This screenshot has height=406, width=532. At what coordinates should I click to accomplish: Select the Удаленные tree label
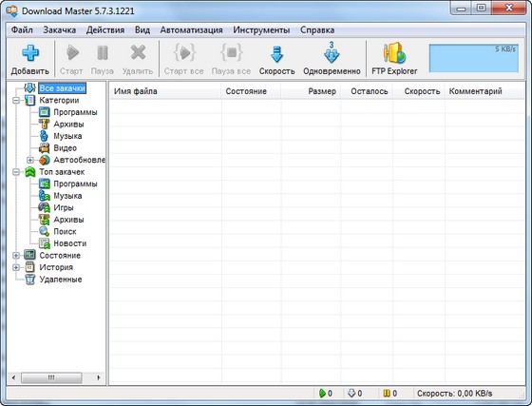(61, 280)
